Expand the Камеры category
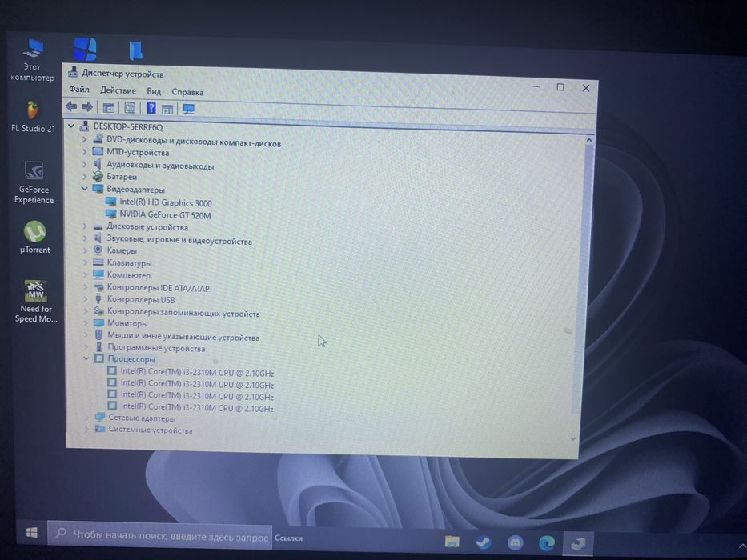 point(86,250)
